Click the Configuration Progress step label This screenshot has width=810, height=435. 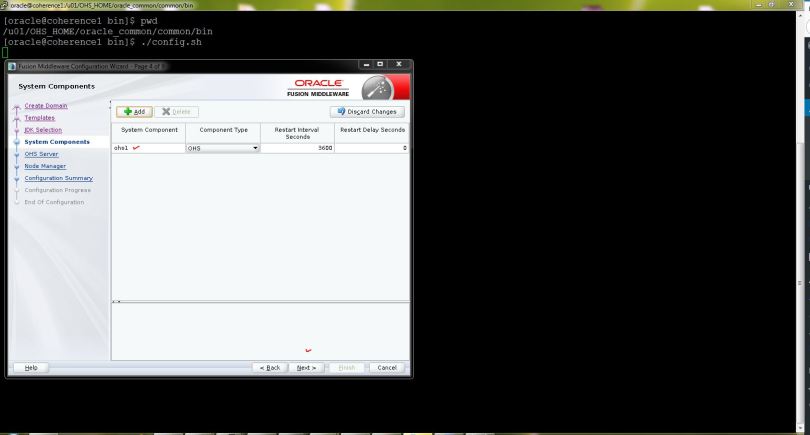[57, 190]
